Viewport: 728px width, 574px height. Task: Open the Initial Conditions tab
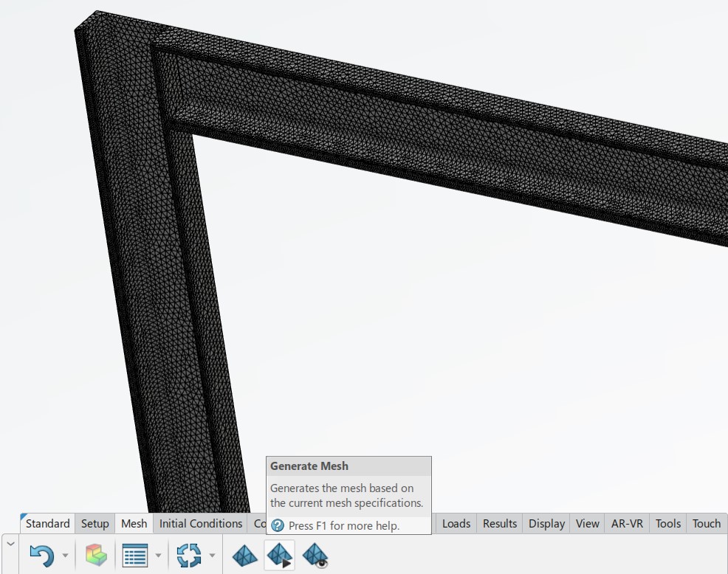(200, 524)
